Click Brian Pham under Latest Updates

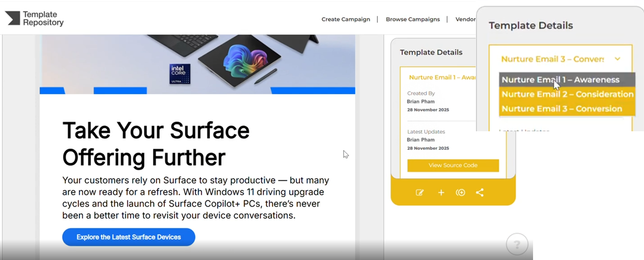(x=421, y=140)
